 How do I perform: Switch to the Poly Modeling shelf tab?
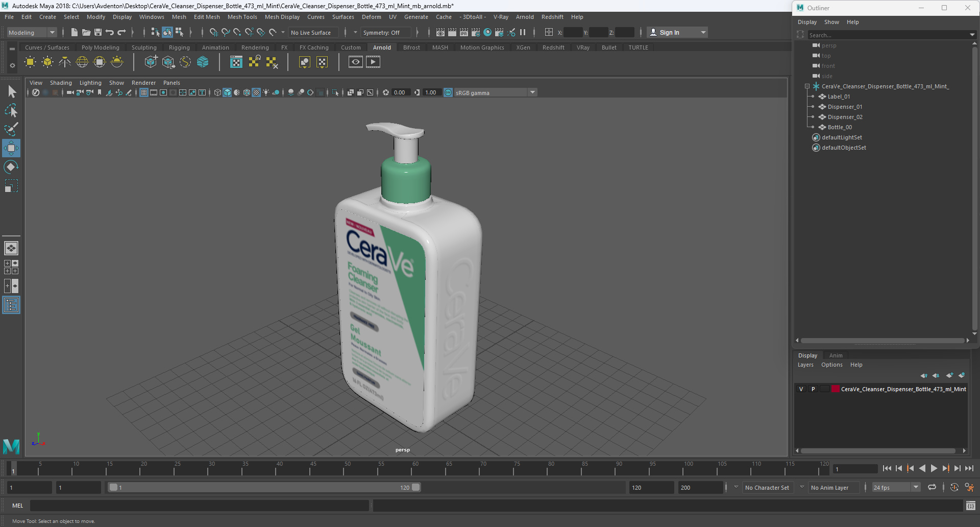pyautogui.click(x=101, y=47)
